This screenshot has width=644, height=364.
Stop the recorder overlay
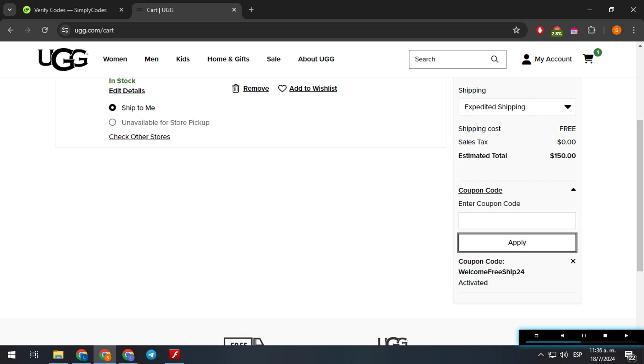[x=605, y=336]
